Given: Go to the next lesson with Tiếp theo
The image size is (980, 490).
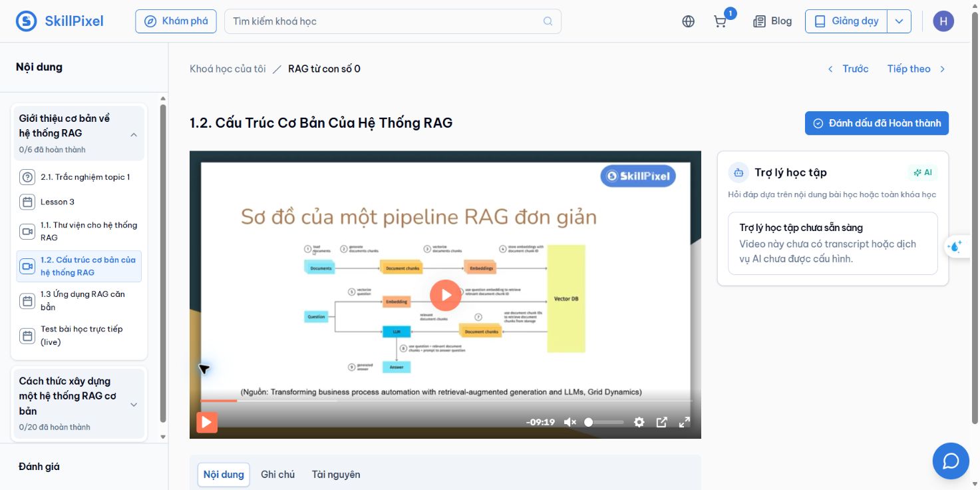Looking at the screenshot, I should point(916,69).
